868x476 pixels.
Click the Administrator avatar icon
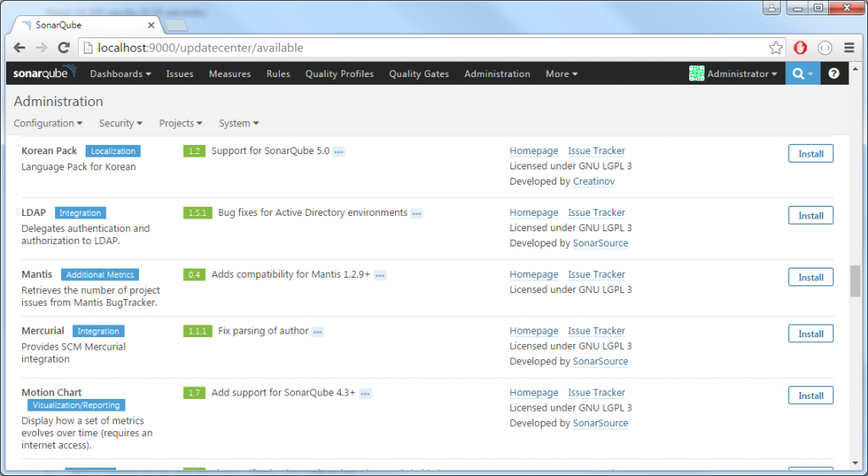point(697,73)
